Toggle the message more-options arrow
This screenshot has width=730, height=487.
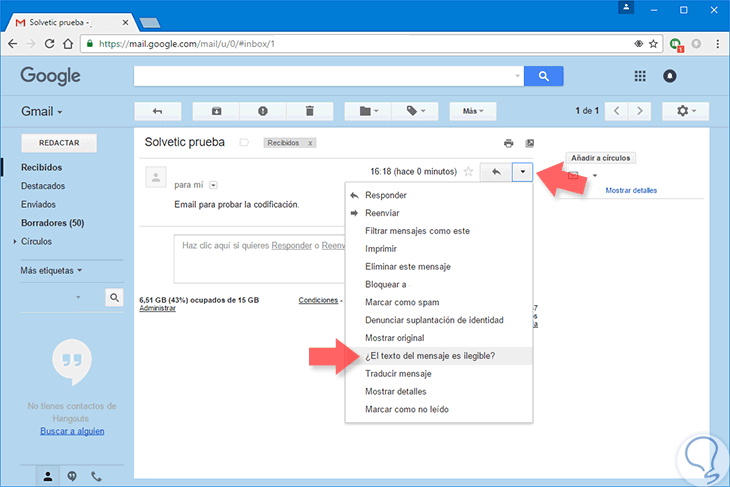tap(522, 172)
